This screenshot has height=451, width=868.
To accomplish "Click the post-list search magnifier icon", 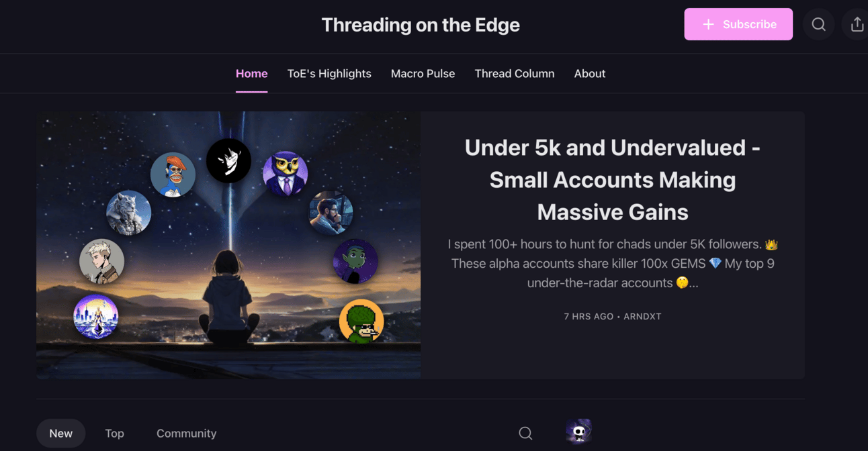I will coord(525,434).
